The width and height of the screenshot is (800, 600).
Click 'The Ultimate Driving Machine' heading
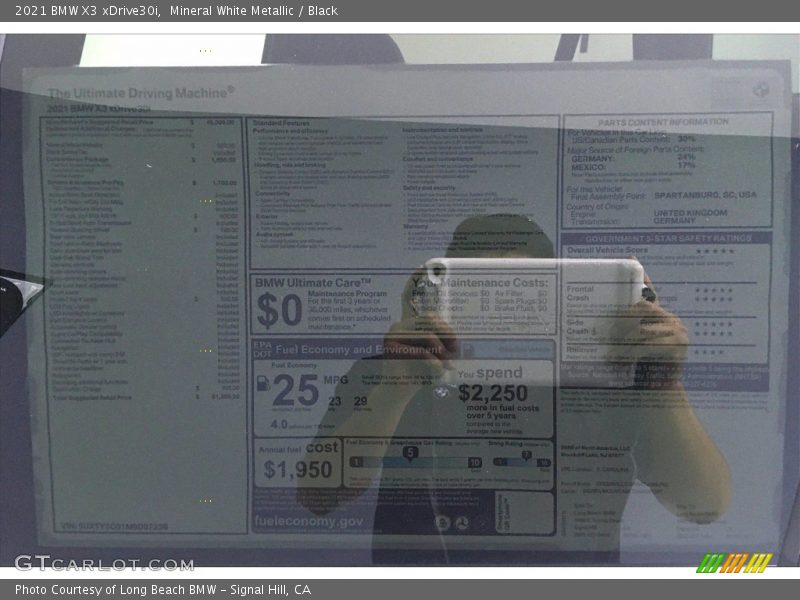coord(141,93)
